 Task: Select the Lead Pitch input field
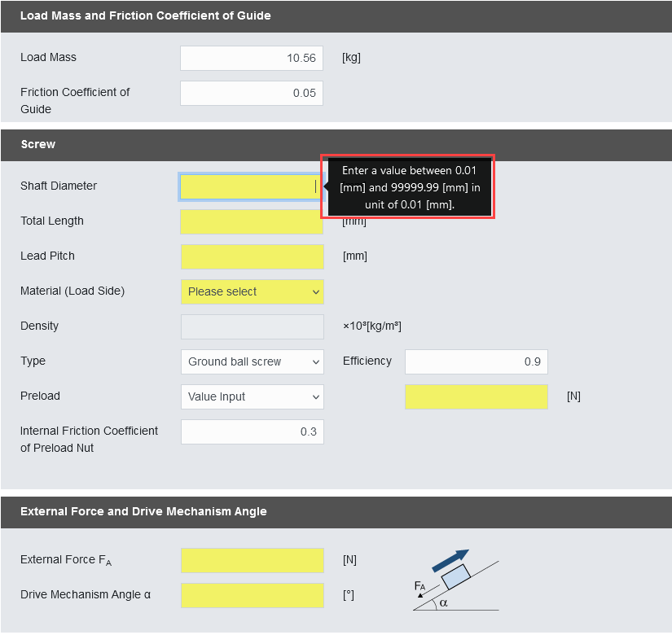pyautogui.click(x=252, y=256)
